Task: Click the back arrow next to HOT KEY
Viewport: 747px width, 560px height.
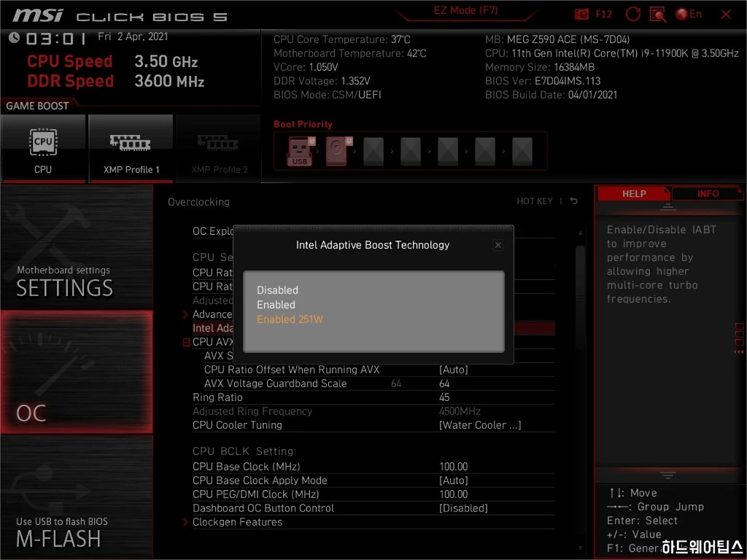Action: pyautogui.click(x=573, y=201)
